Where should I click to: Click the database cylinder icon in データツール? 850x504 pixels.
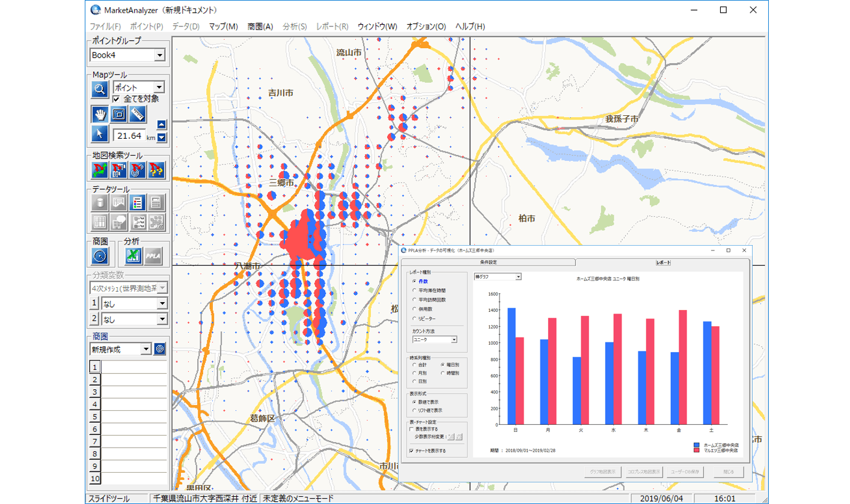100,202
